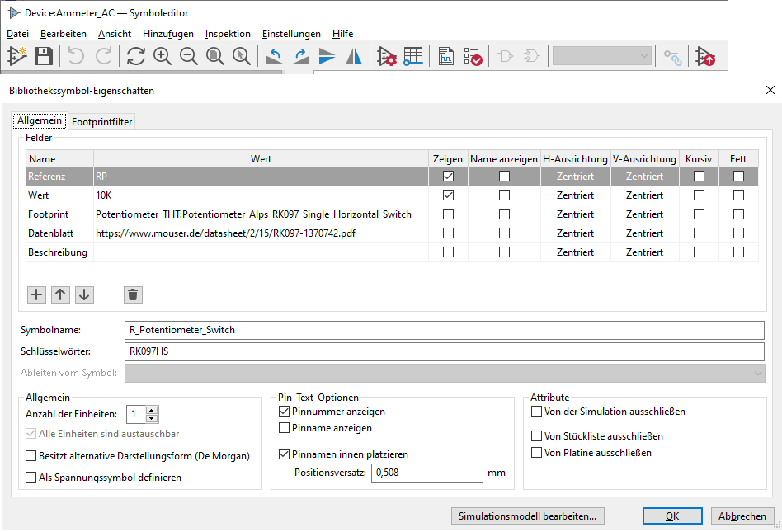Open the Inspektion menu
Screen dimensions: 782x532
click(228, 34)
